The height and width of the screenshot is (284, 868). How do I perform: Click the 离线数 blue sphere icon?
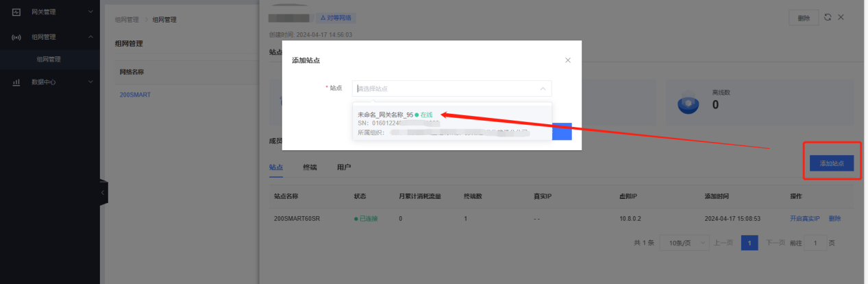point(688,102)
